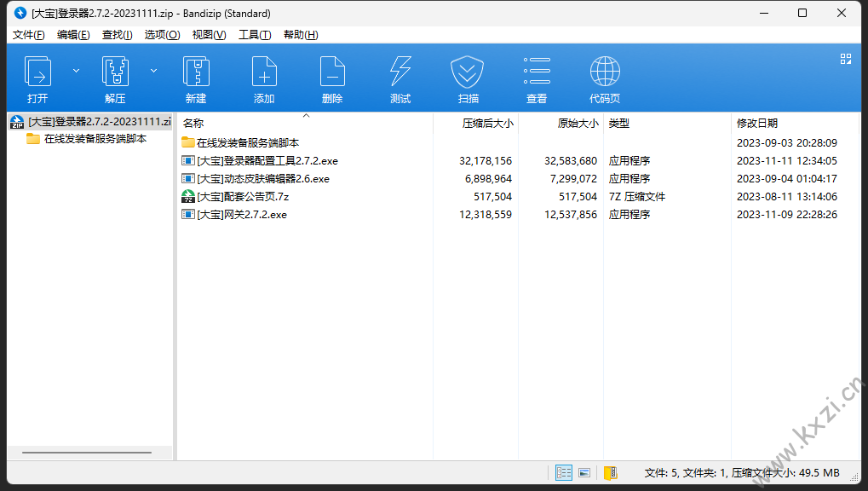Open the 文件(F) menu
The width and height of the screenshot is (868, 491).
click(29, 35)
